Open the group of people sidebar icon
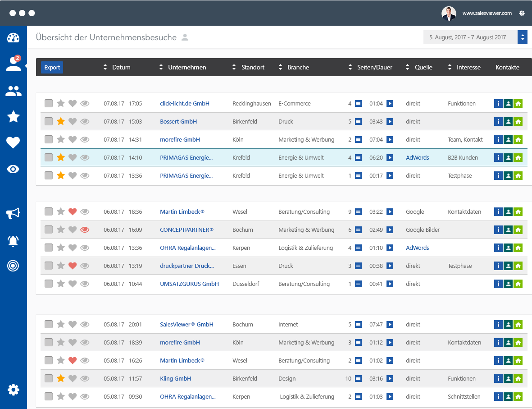Viewport: 532px width, 409px height. [13, 91]
